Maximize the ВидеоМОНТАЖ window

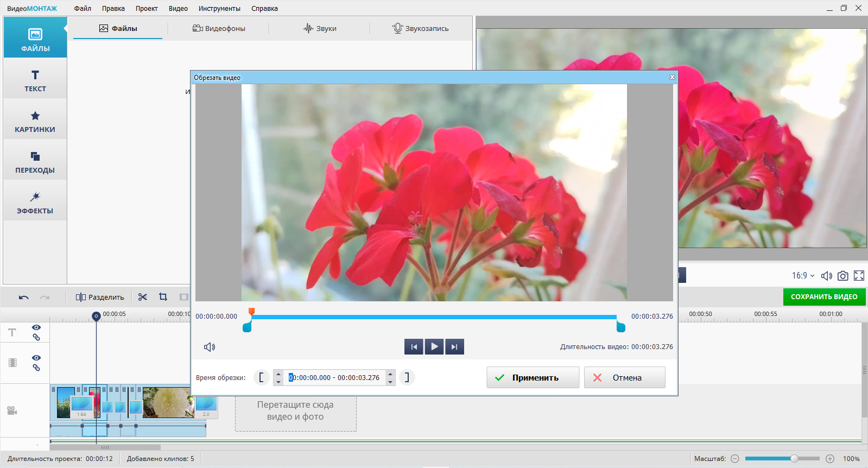click(x=844, y=8)
